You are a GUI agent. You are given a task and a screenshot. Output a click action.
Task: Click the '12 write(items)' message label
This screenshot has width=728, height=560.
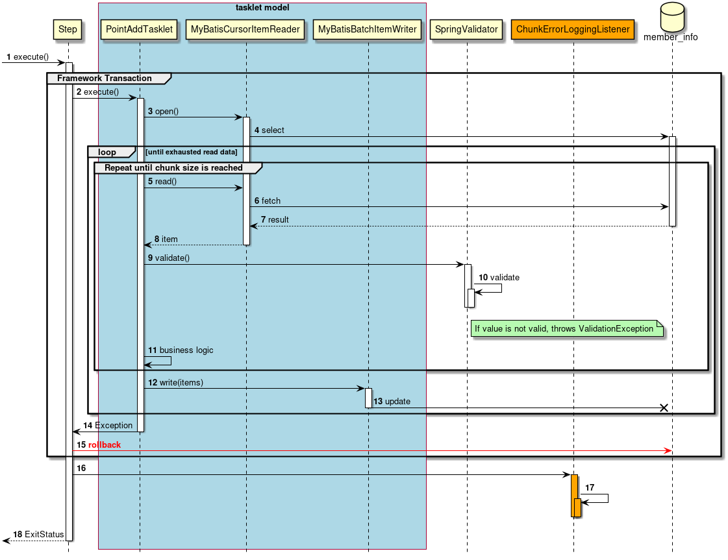(x=175, y=383)
